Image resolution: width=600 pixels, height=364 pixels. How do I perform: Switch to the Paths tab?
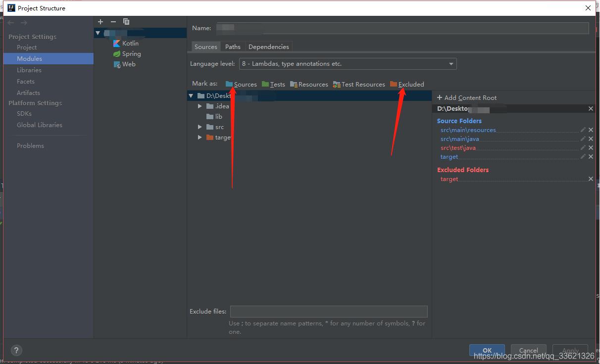pyautogui.click(x=233, y=47)
